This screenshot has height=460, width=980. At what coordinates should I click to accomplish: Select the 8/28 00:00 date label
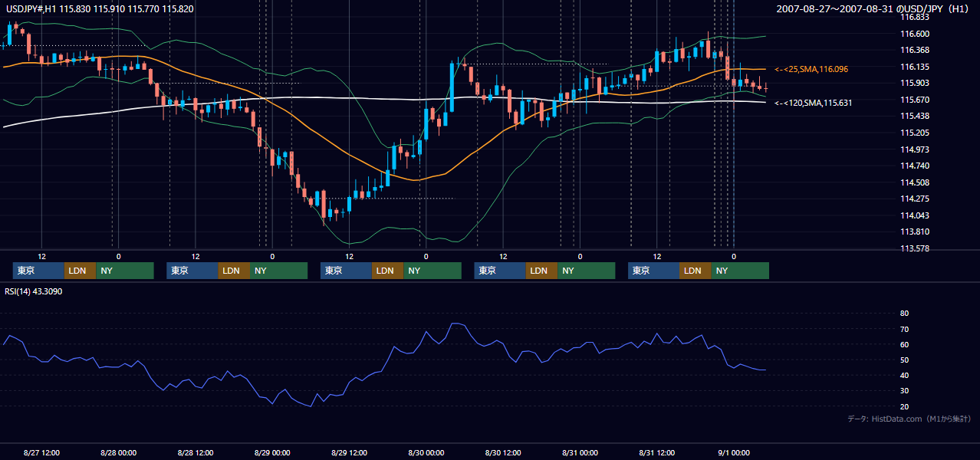coord(118,452)
